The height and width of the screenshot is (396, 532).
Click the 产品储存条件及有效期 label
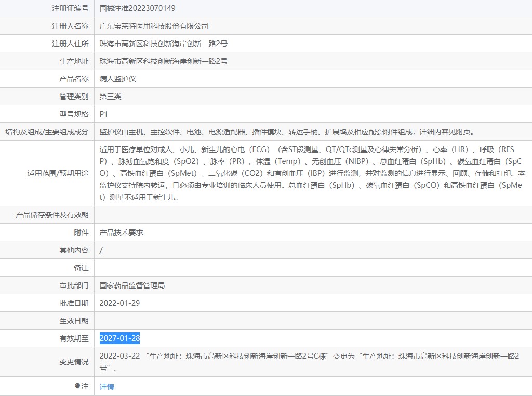coord(52,215)
